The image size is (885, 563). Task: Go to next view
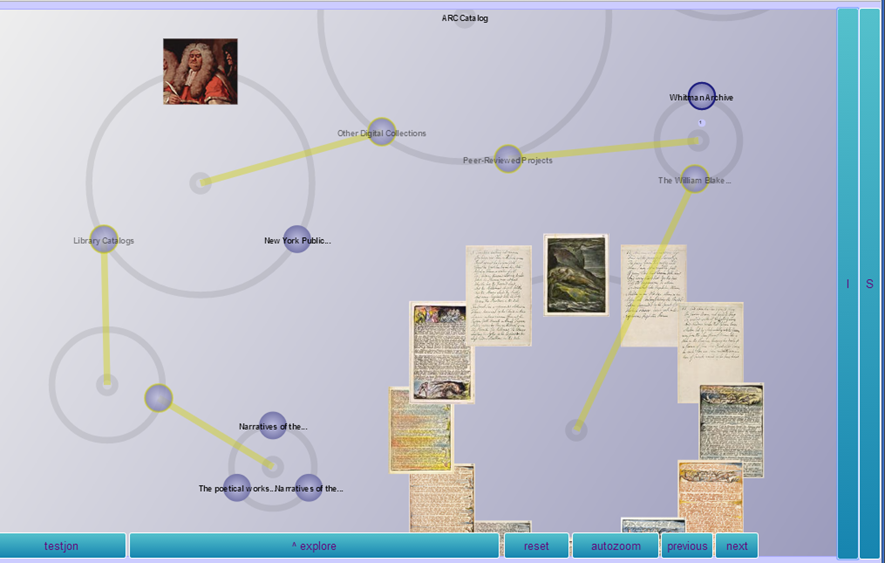tap(737, 546)
